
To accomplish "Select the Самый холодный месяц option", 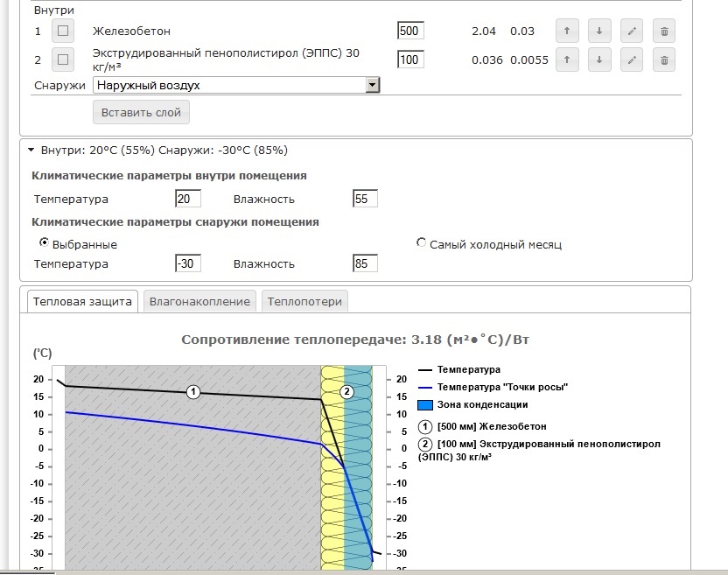I will (x=422, y=243).
